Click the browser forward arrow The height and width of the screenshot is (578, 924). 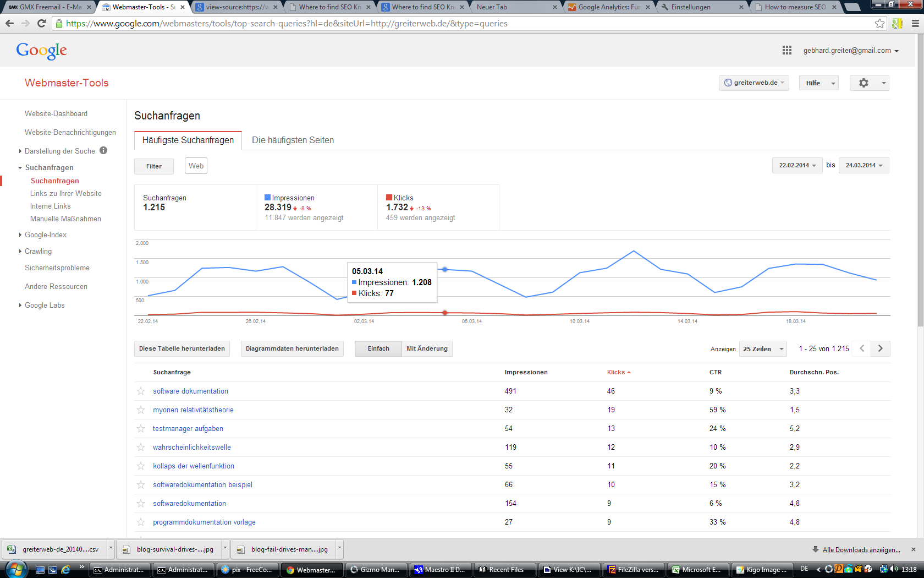click(x=25, y=23)
